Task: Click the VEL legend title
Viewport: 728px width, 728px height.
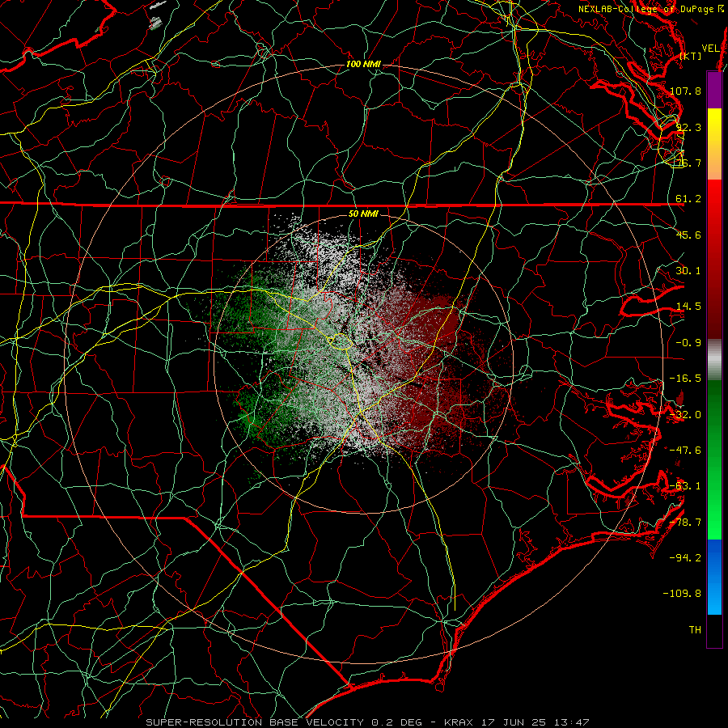Action: coord(710,49)
